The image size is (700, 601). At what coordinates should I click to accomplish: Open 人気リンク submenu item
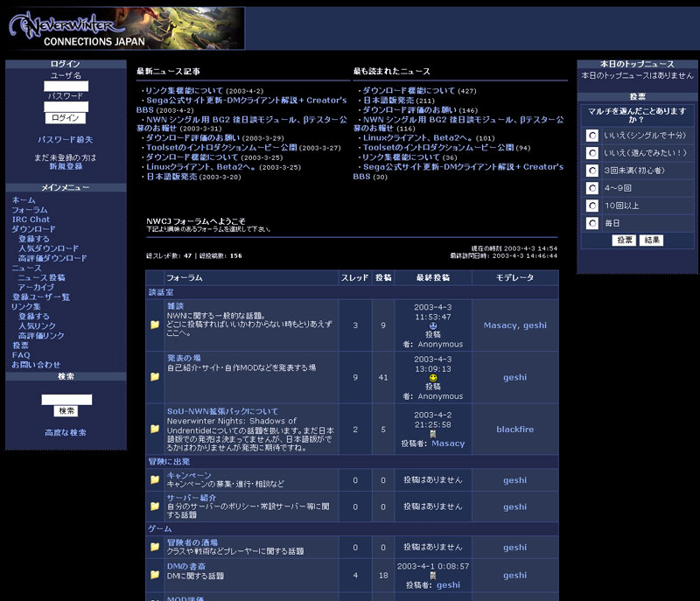pos(37,326)
